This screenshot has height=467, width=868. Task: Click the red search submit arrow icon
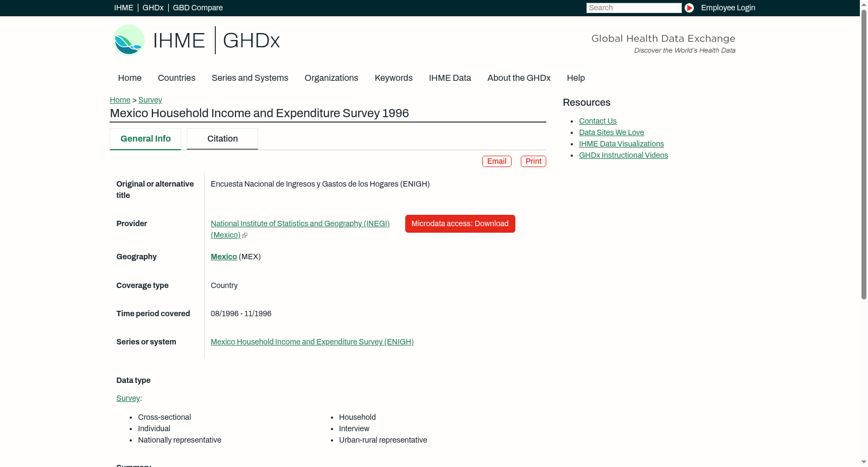tap(689, 8)
